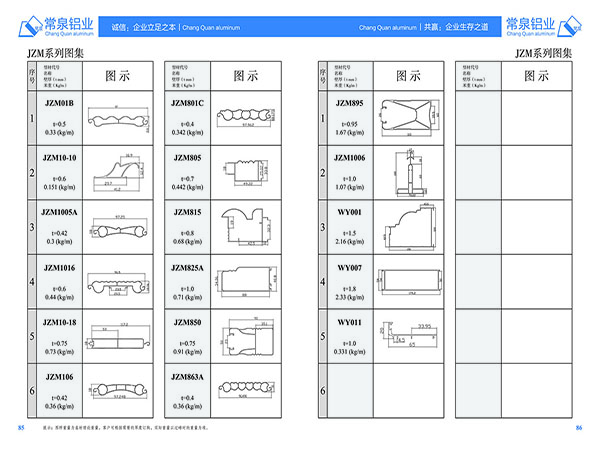This screenshot has width=600, height=450.
Task: Open the JZM815 profile diagram
Action: (x=246, y=227)
